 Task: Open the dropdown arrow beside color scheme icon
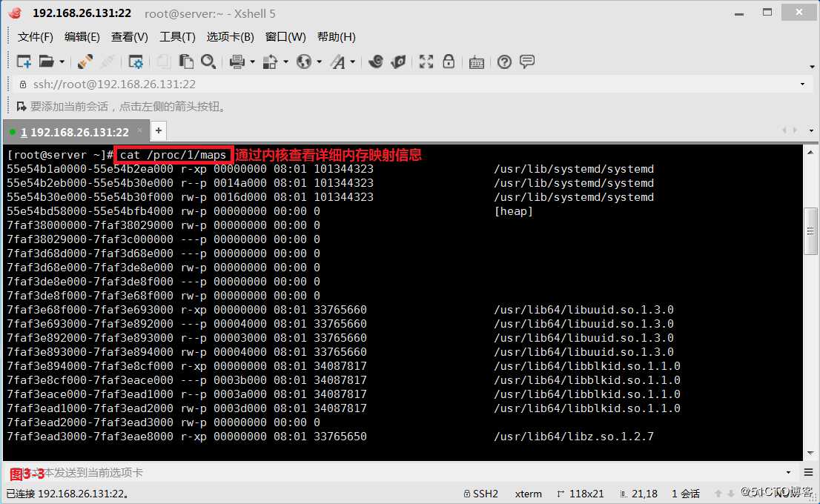coord(285,62)
